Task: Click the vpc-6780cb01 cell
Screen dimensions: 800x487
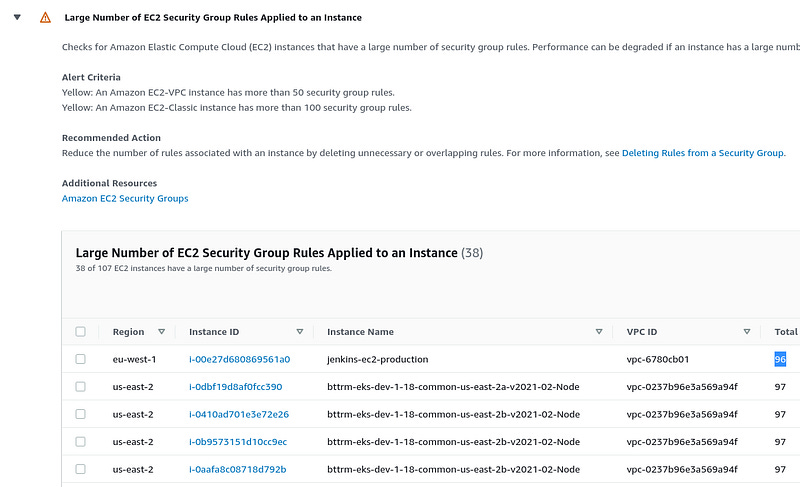Action: point(658,359)
